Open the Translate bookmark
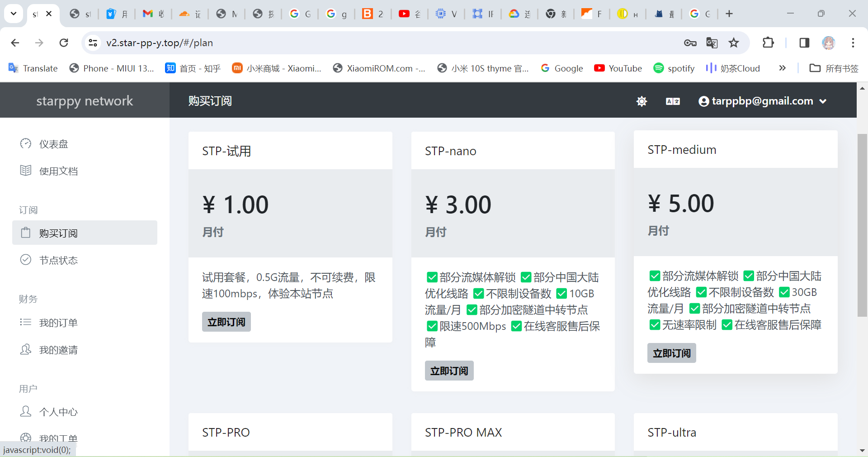The image size is (868, 457). click(x=33, y=68)
